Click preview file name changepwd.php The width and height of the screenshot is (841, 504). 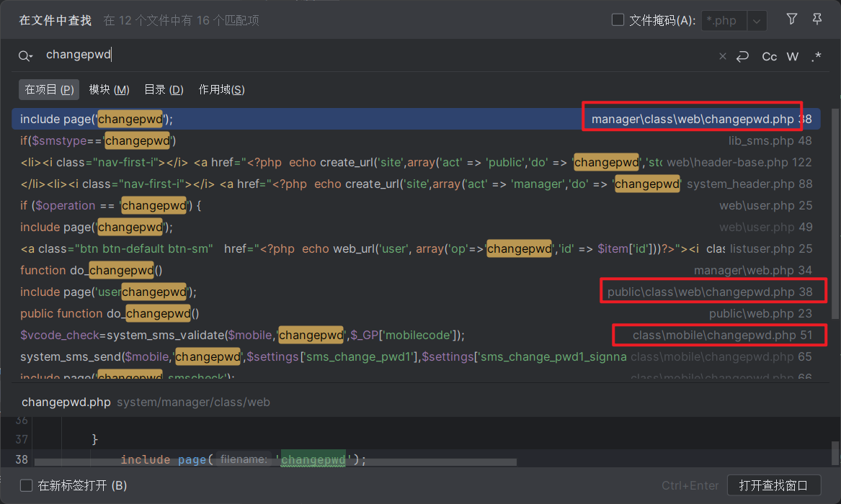click(66, 402)
